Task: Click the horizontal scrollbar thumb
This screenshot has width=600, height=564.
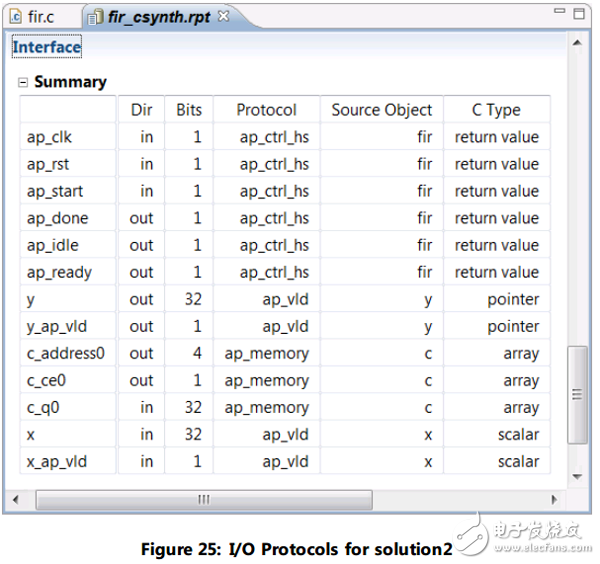Action: point(200,498)
